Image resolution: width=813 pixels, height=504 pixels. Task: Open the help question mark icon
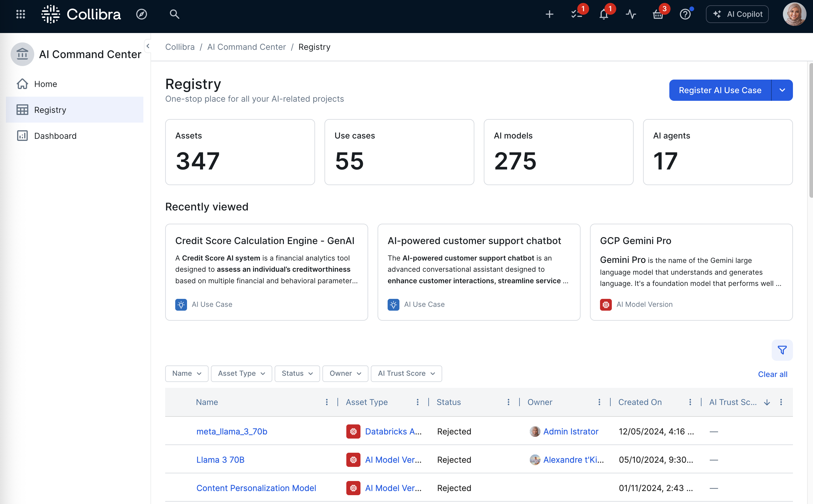[x=685, y=14]
